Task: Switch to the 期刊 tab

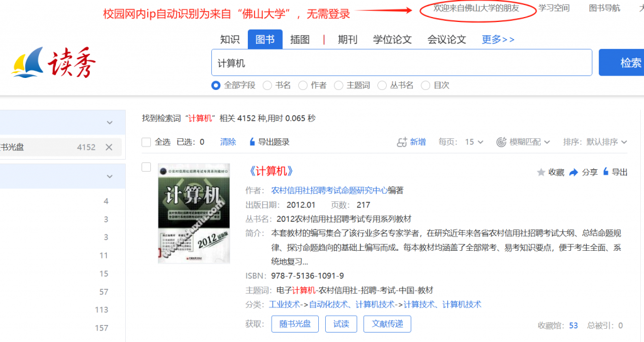Action: click(347, 40)
